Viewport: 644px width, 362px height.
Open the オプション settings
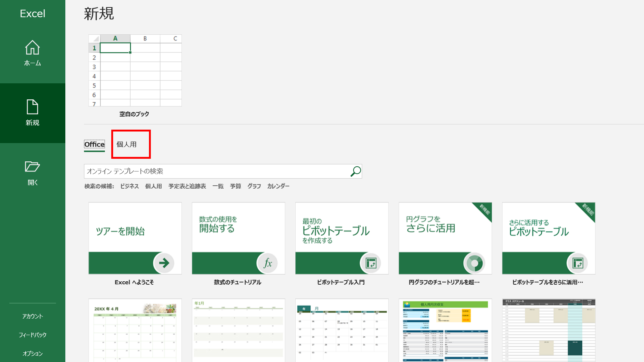tap(32, 353)
